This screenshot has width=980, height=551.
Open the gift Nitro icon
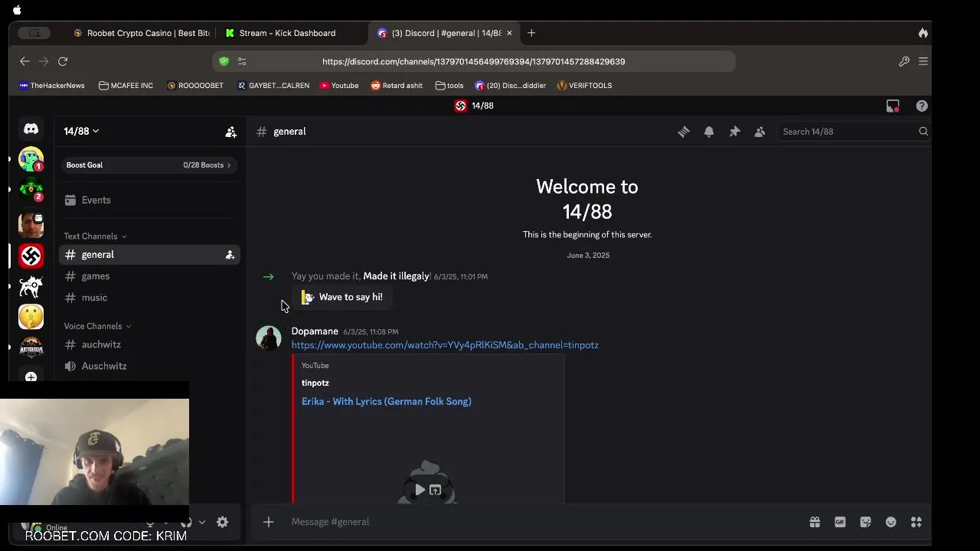tap(815, 522)
